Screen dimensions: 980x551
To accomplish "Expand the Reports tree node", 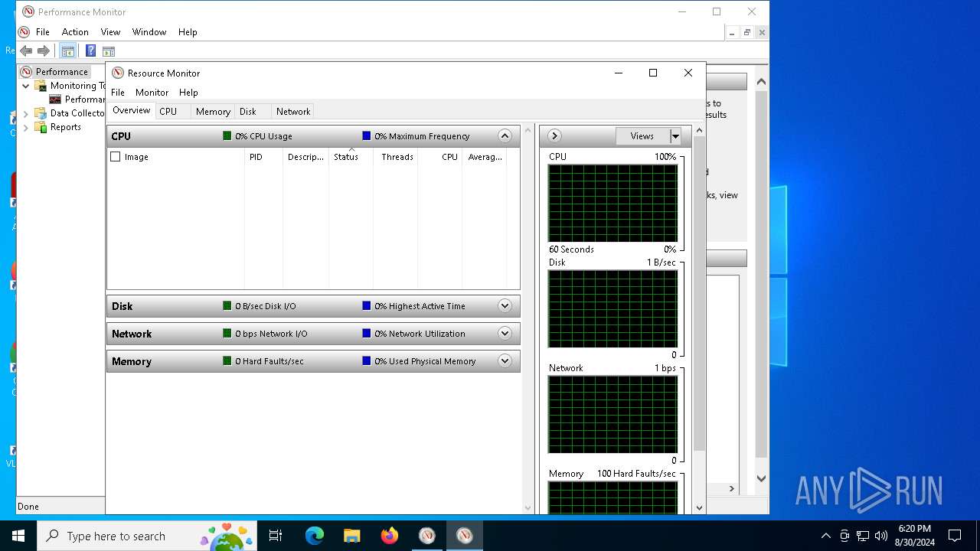I will click(26, 127).
